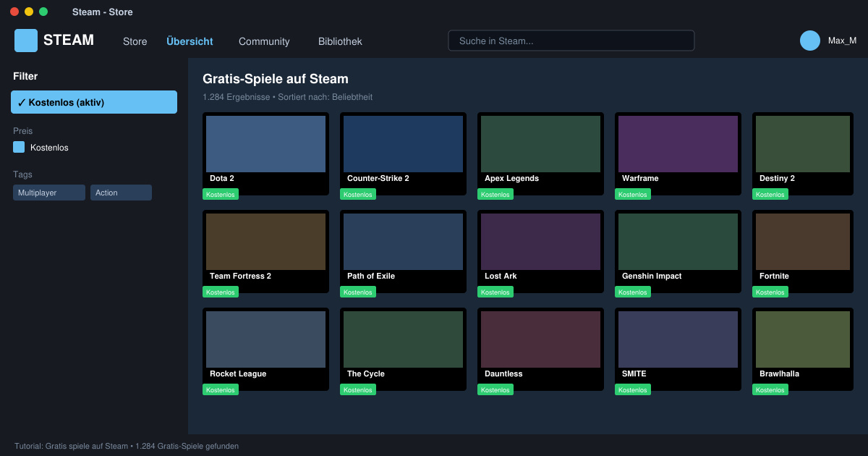
Task: Click the Warframe title text
Action: (x=640, y=178)
